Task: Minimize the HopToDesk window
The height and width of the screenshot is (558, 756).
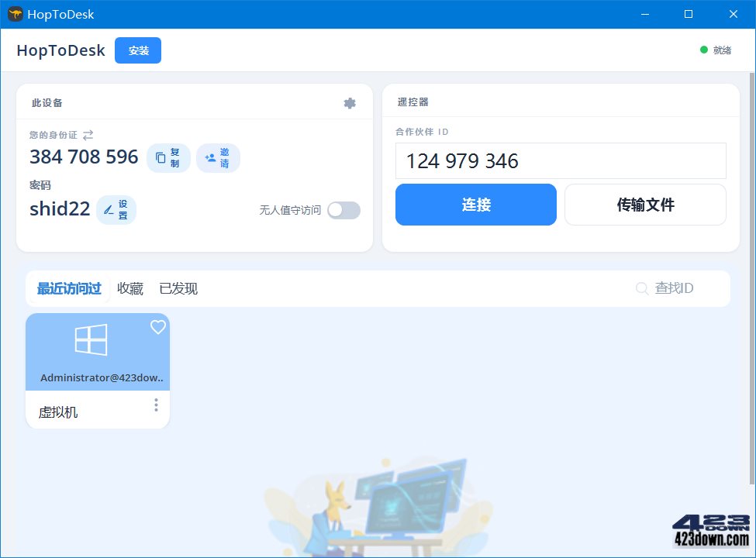Action: click(644, 15)
